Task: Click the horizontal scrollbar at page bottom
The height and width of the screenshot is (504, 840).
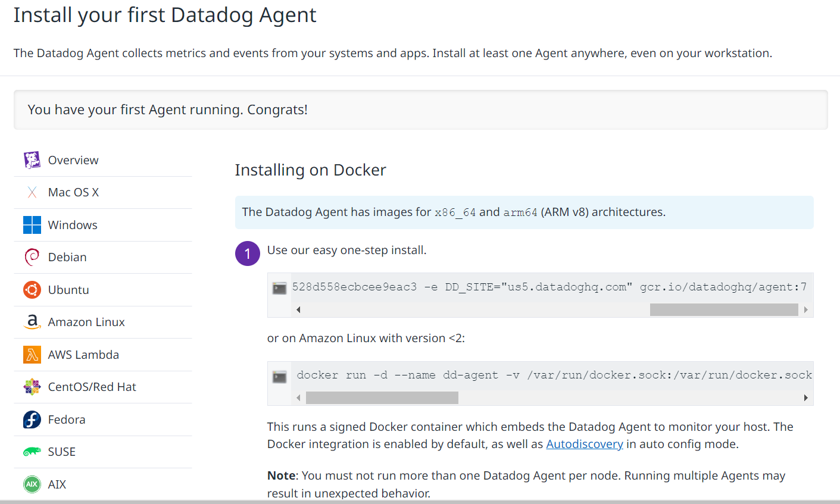Action: coord(420,502)
